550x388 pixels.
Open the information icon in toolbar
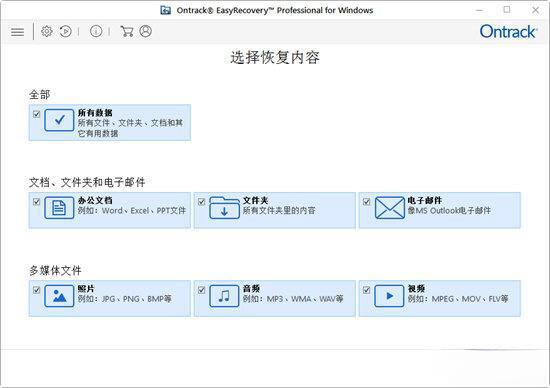[x=96, y=31]
